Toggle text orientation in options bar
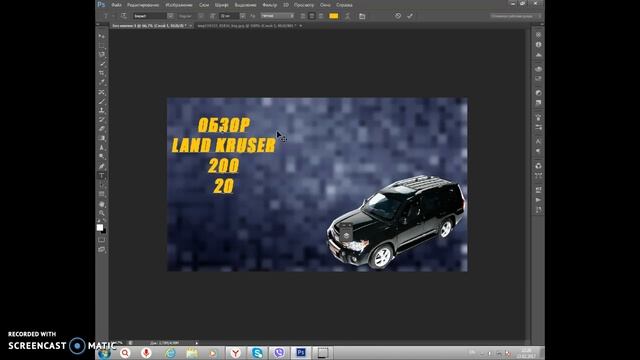The image size is (640, 360). pos(124,16)
